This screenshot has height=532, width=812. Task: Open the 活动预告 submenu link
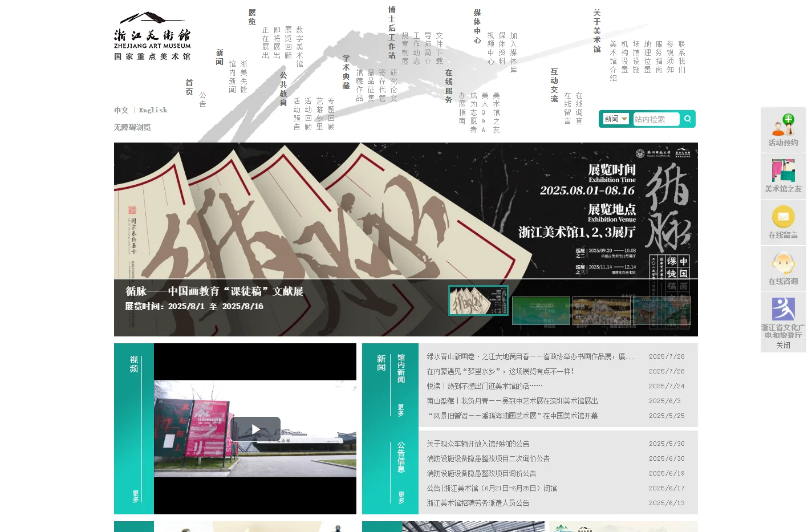[x=297, y=114]
